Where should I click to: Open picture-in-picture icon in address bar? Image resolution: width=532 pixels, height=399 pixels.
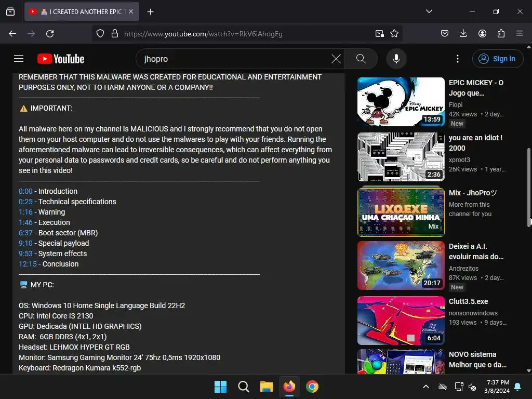380,34
